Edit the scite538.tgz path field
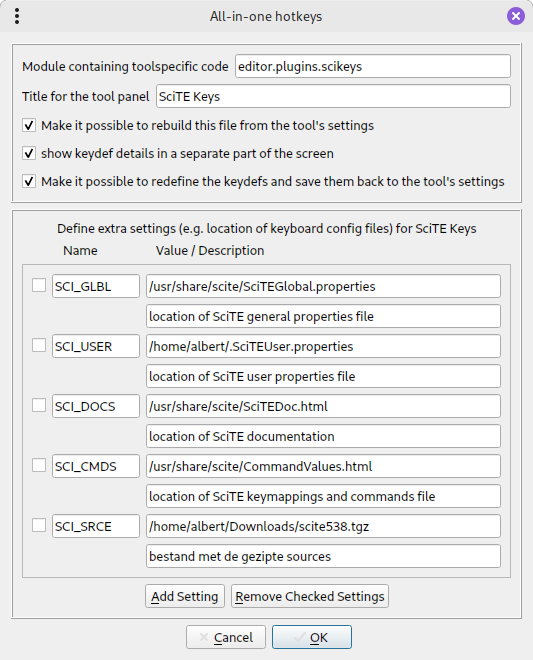 pyautogui.click(x=323, y=526)
